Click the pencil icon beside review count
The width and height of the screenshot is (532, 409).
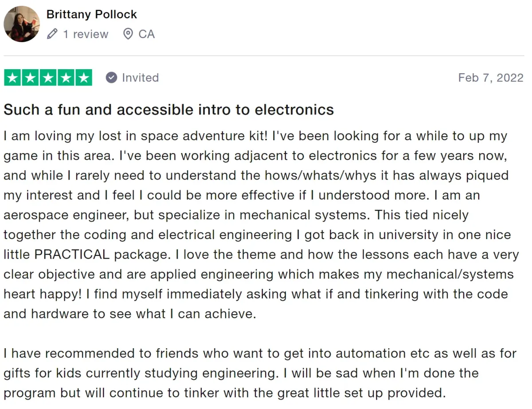tap(52, 34)
